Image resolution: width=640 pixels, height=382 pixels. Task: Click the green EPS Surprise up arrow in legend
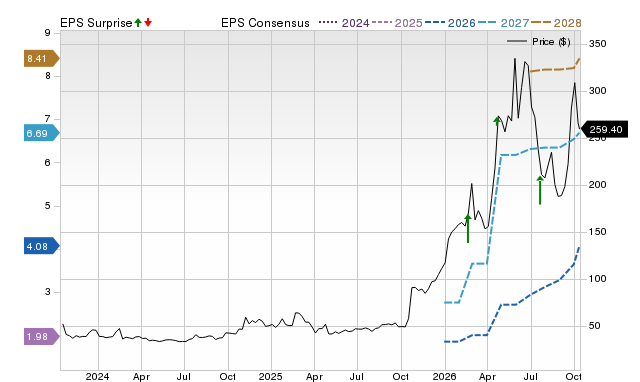tap(138, 23)
